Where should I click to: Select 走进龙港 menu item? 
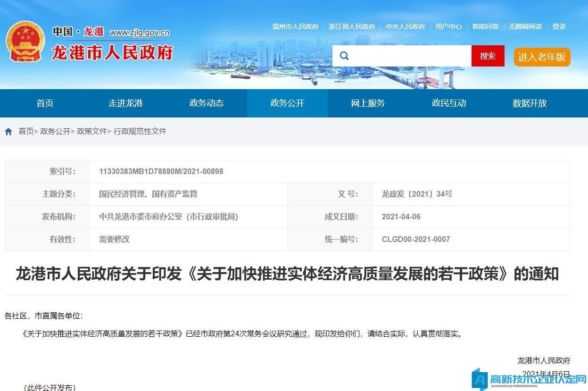point(126,103)
